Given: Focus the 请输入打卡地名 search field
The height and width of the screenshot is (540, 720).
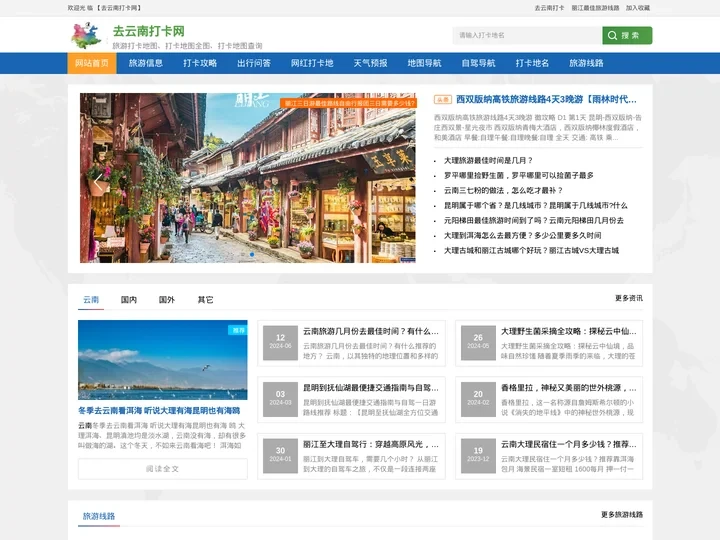Looking at the screenshot, I should pos(527,35).
